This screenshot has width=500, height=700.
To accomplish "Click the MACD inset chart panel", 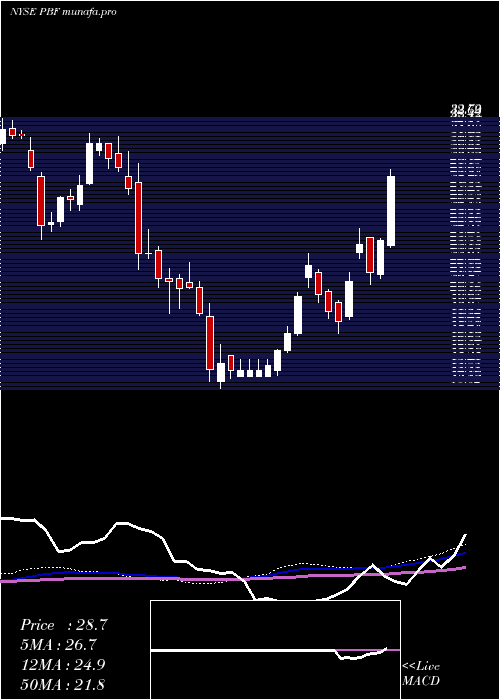I will point(275,650).
